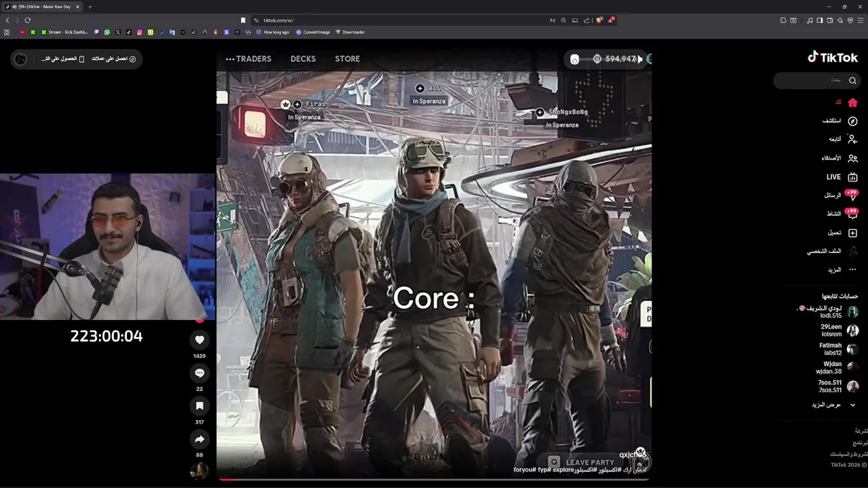Viewport: 868px width, 488px height.
Task: Open the YouTube bookmark icon
Action: pos(22,32)
